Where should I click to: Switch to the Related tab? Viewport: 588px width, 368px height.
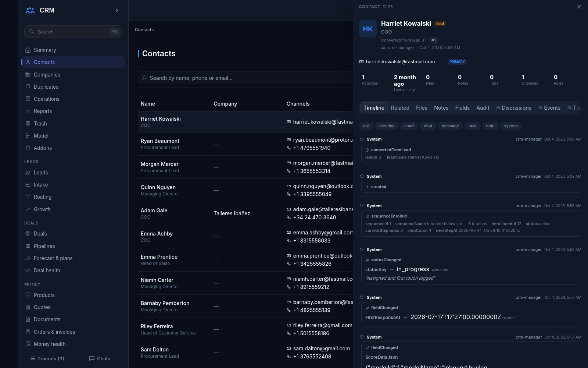pos(400,108)
